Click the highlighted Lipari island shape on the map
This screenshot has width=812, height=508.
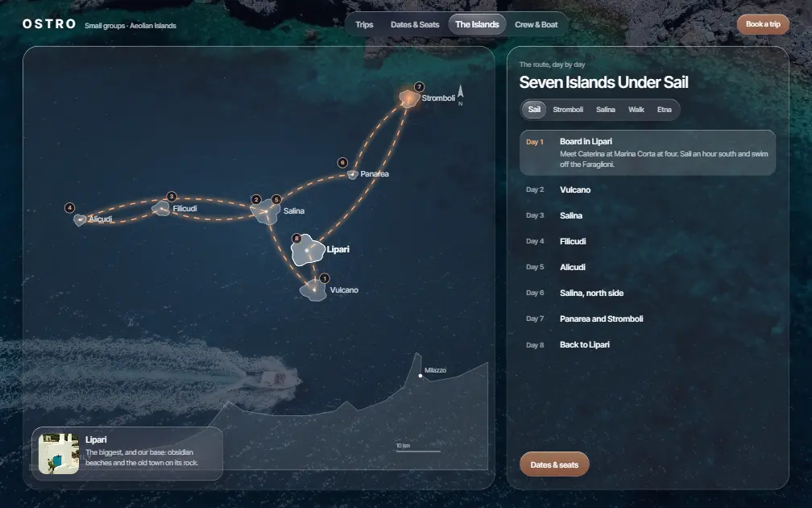[308, 250]
